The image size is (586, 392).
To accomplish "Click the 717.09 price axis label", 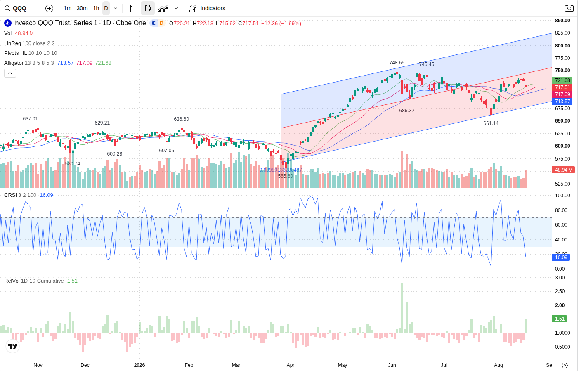I will [x=562, y=94].
